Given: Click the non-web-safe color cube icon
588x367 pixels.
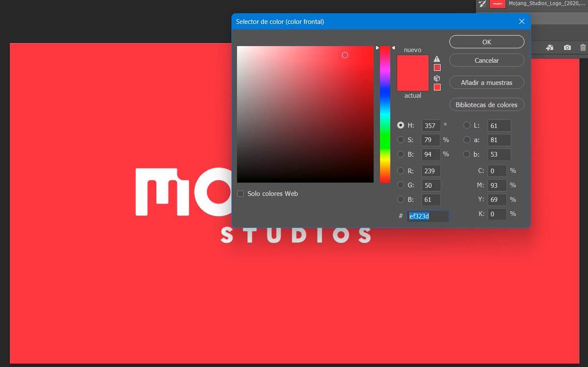Looking at the screenshot, I should pyautogui.click(x=437, y=78).
